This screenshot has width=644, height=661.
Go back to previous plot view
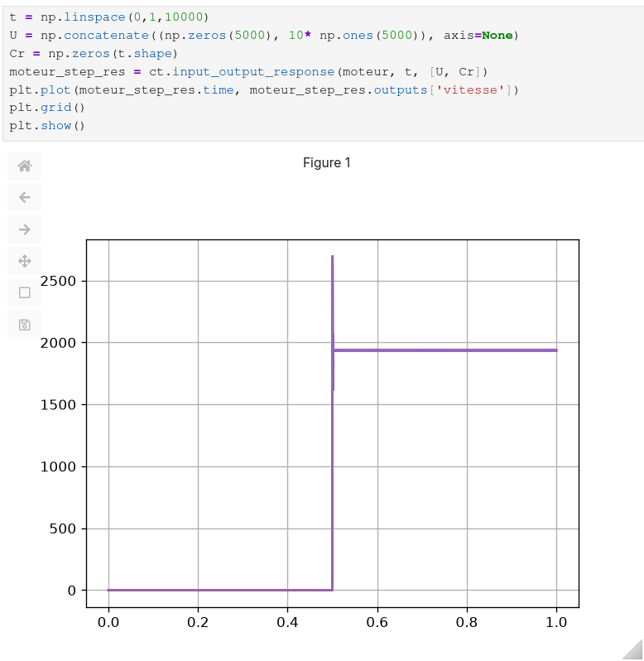(25, 197)
